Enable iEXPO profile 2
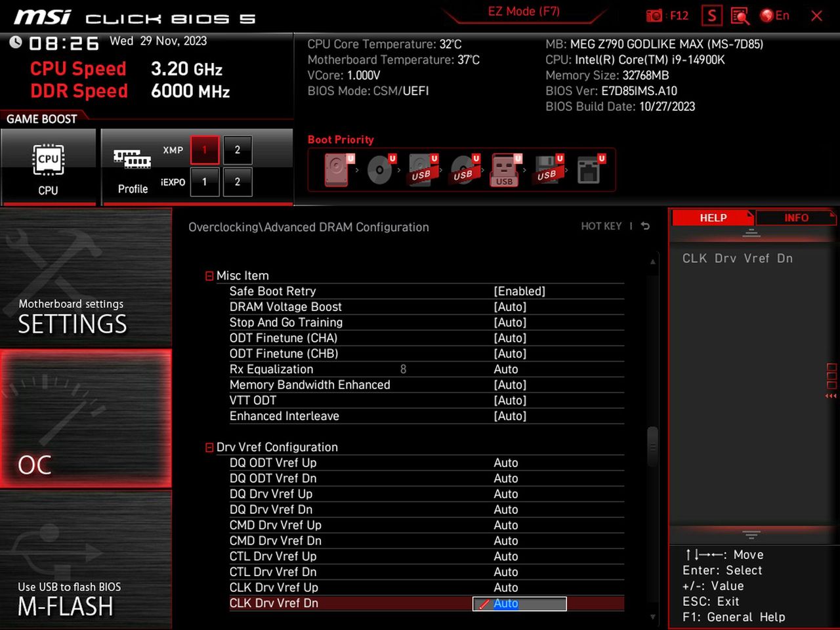The width and height of the screenshot is (840, 630). (x=238, y=182)
